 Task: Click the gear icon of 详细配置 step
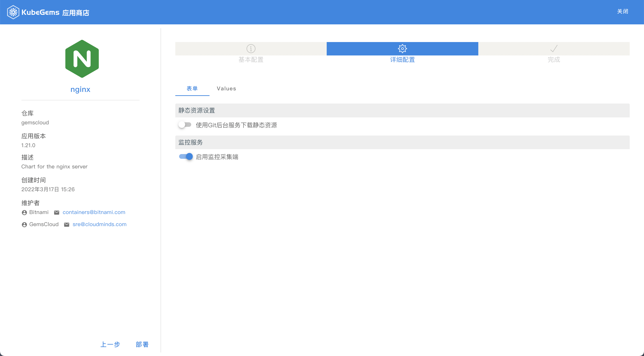tap(402, 49)
